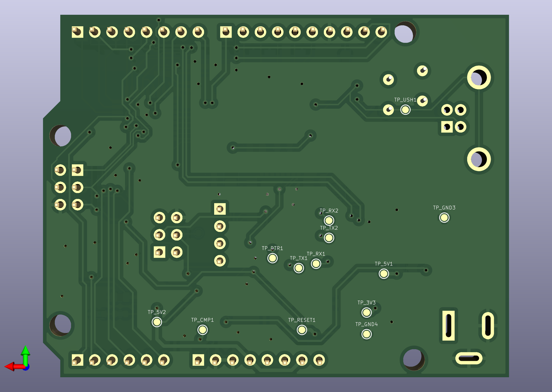
Task: Click the upper large ring pad on the right edge
Action: [x=479, y=77]
